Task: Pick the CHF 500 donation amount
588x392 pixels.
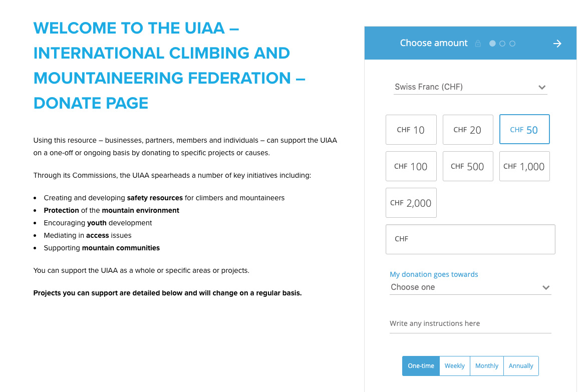Action: tap(468, 166)
